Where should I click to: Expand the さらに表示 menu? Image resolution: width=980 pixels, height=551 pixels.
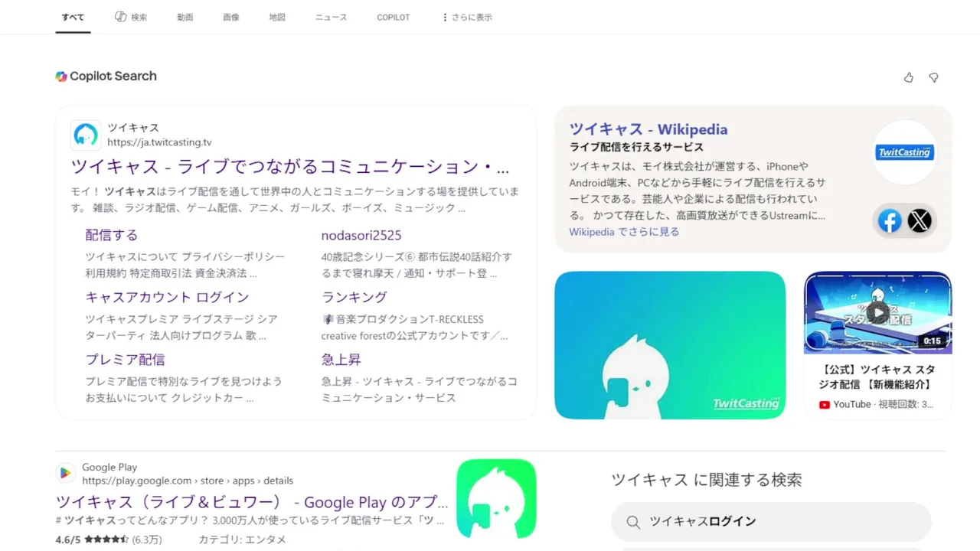(x=467, y=17)
